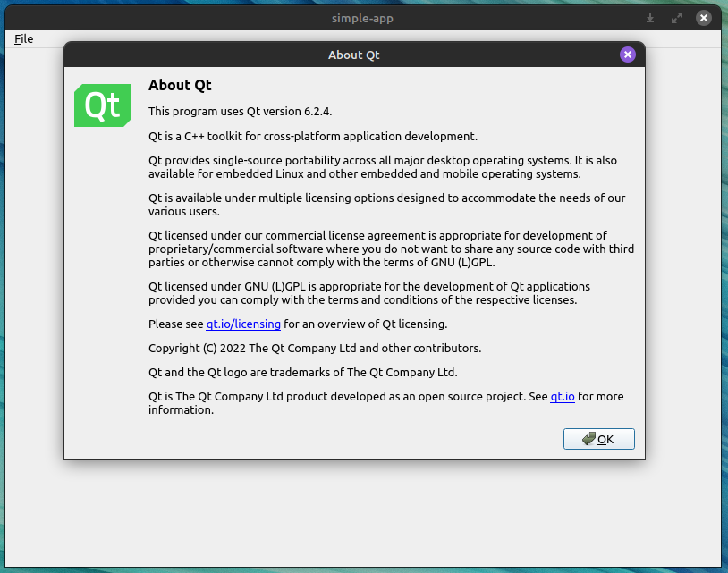Open the qt.io/licensing link
This screenshot has height=573, width=728.
tap(243, 324)
